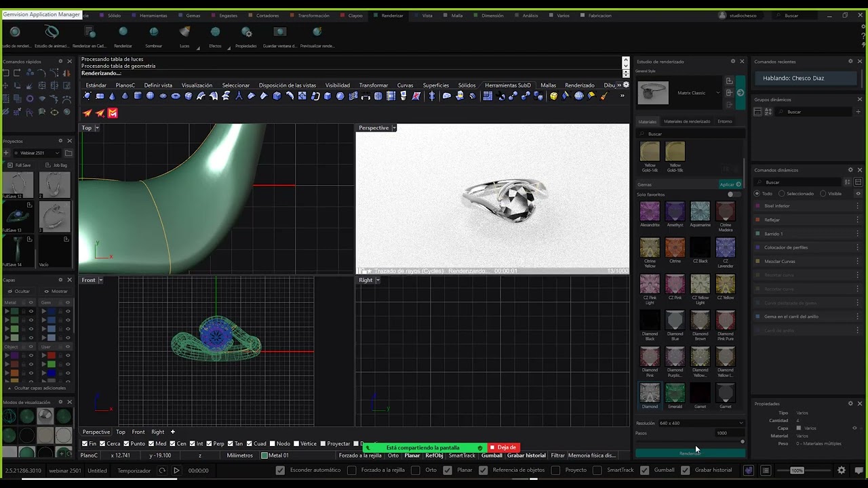The height and width of the screenshot is (488, 868).
Task: Open options menu for Mezclar Curvas
Action: pyautogui.click(x=858, y=261)
